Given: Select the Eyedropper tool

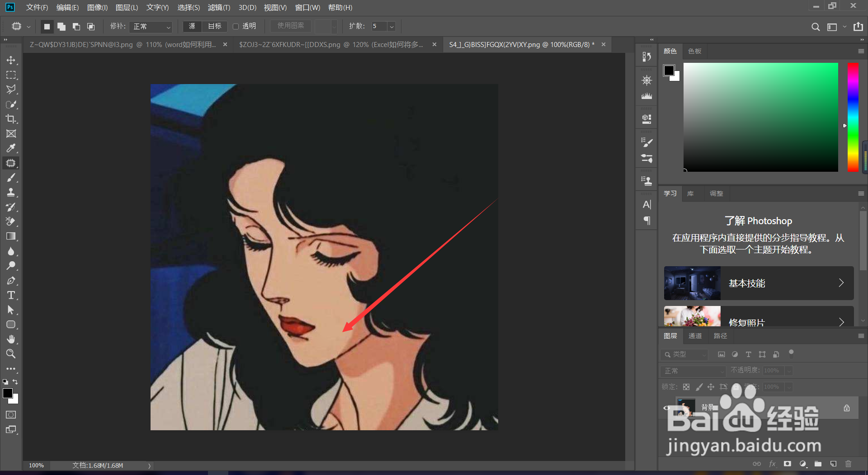Looking at the screenshot, I should coord(11,148).
